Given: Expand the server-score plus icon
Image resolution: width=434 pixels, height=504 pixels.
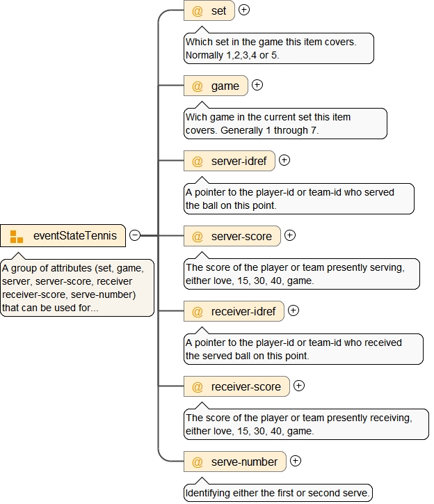Looking at the screenshot, I should point(290,235).
